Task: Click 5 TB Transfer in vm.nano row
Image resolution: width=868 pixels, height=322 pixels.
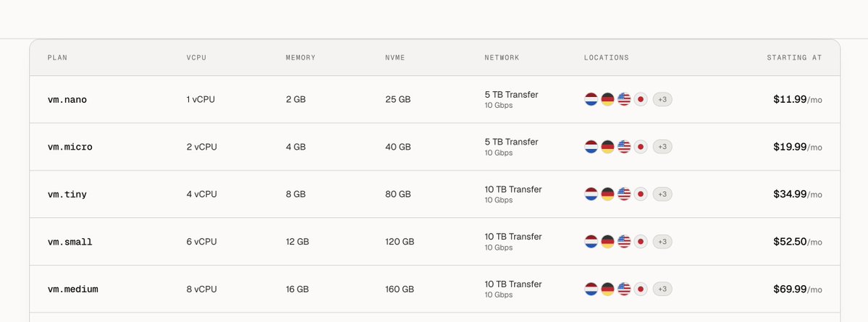Action: [512, 95]
